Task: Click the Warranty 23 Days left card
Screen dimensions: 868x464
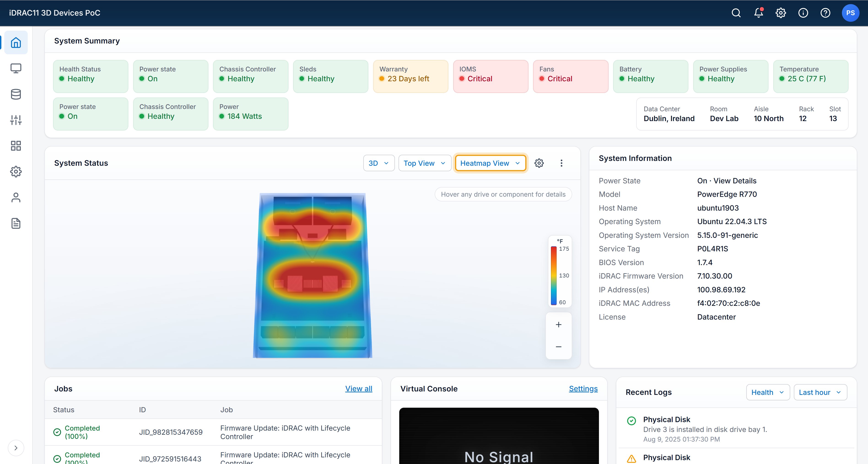Action: coord(410,76)
